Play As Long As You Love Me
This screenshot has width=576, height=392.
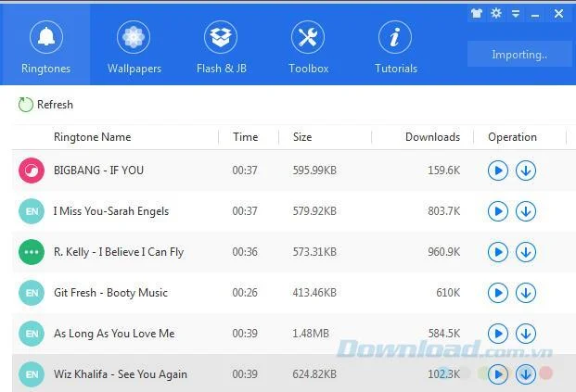click(498, 334)
